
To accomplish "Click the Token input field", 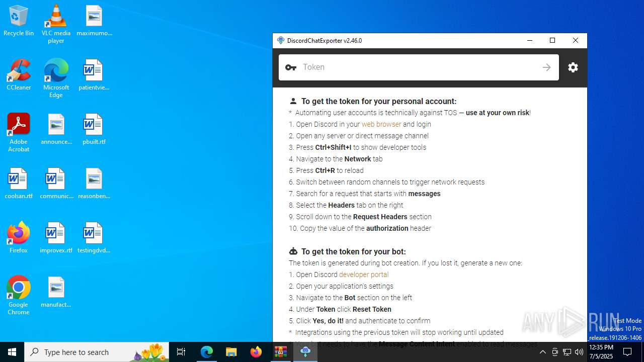I will 419,67.
